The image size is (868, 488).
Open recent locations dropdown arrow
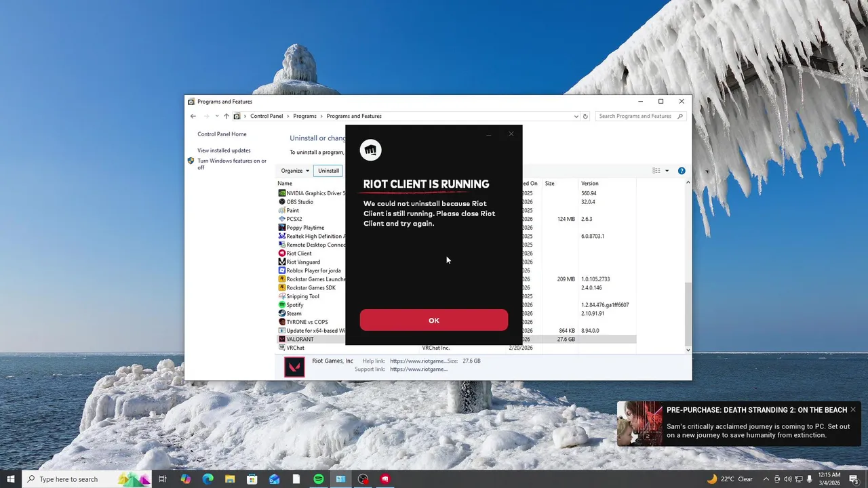(x=217, y=116)
